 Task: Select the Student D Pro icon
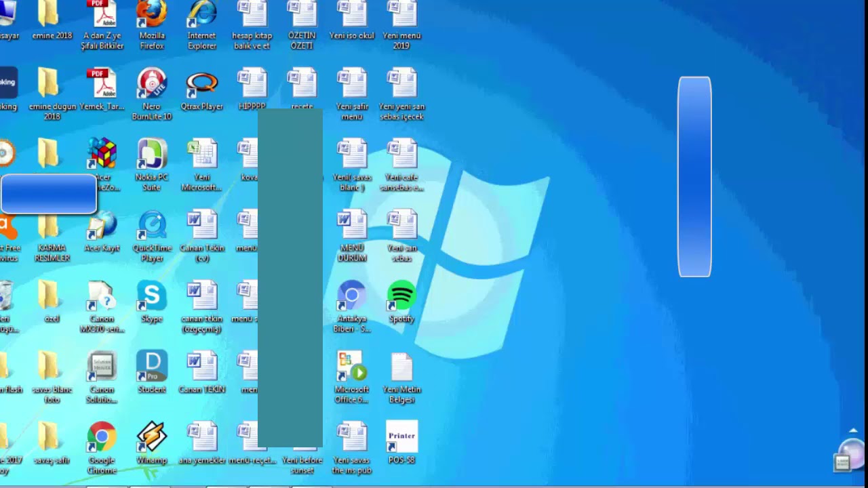click(x=152, y=372)
